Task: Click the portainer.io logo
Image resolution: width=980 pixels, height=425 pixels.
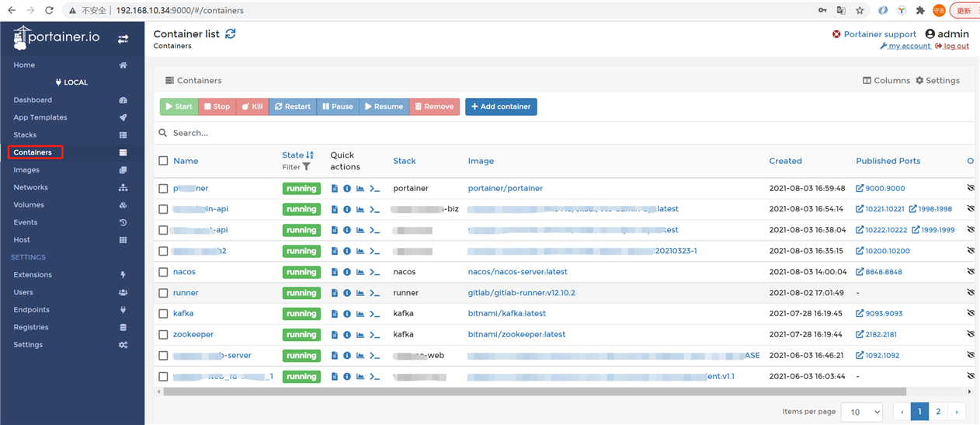Action: (x=57, y=37)
